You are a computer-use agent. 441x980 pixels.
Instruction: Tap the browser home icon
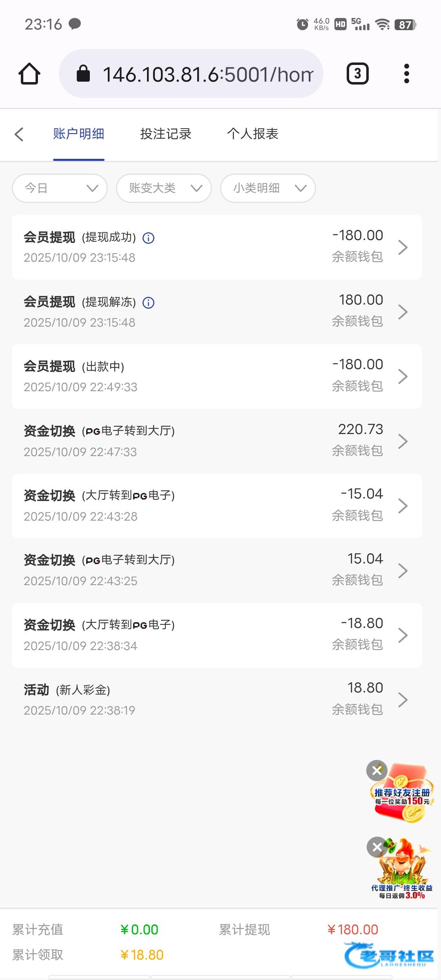click(x=29, y=74)
